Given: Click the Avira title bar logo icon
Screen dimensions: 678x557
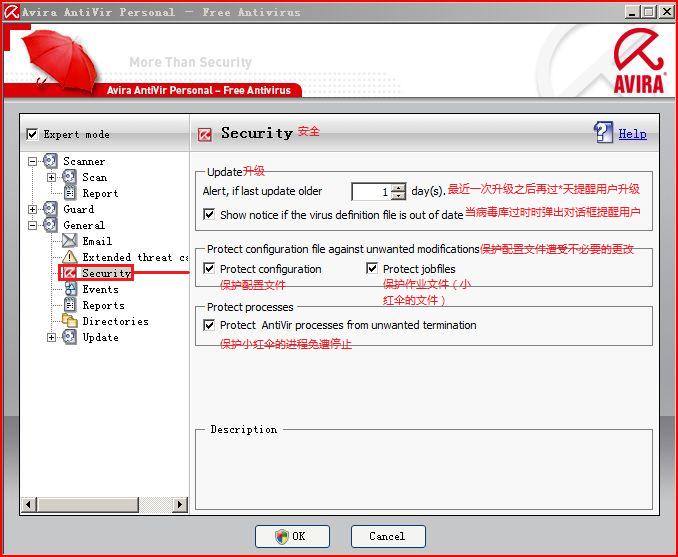Looking at the screenshot, I should coord(11,12).
